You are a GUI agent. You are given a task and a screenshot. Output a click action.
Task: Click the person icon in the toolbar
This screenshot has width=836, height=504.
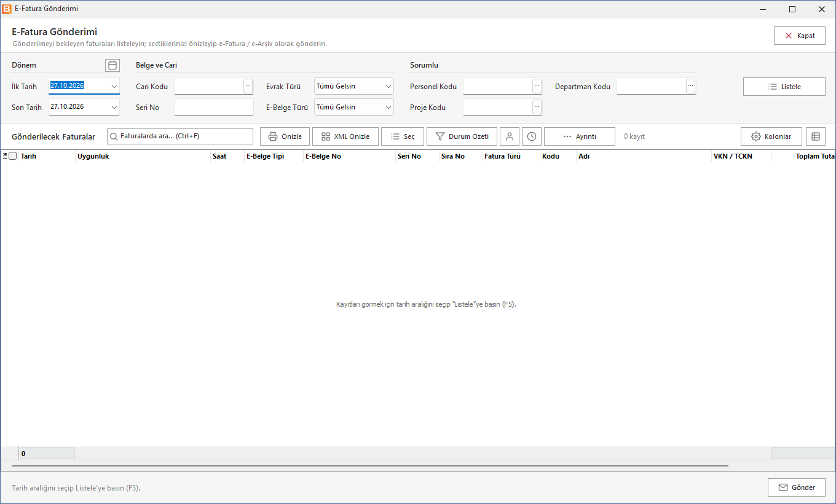[510, 136]
